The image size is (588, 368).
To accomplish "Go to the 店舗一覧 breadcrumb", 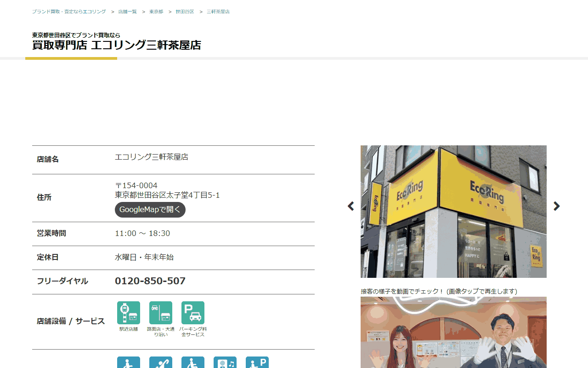I will [x=128, y=11].
